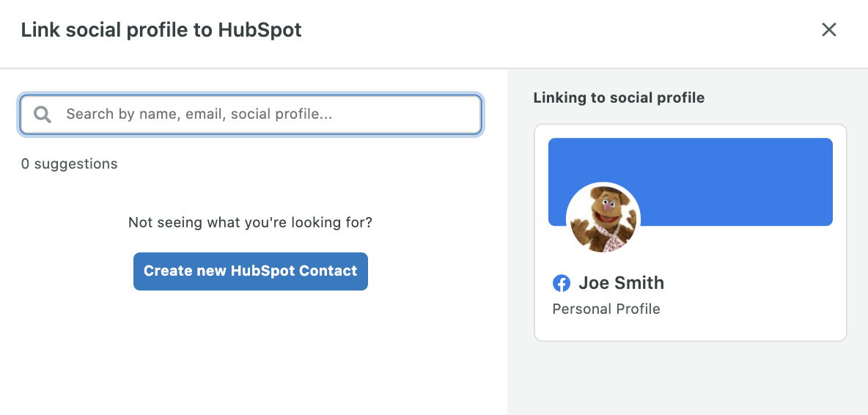Select the Personal Profile label
Image resolution: width=868 pixels, height=415 pixels.
(606, 309)
